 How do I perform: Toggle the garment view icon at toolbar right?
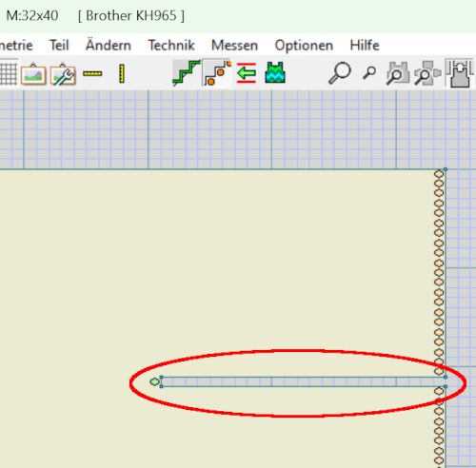[x=460, y=73]
